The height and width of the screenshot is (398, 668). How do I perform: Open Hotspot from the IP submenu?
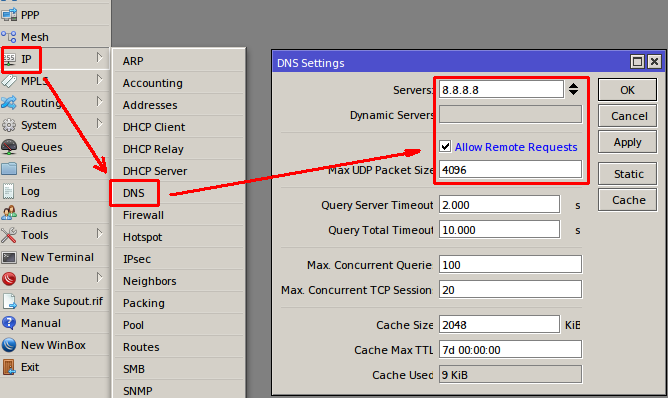pyautogui.click(x=179, y=237)
